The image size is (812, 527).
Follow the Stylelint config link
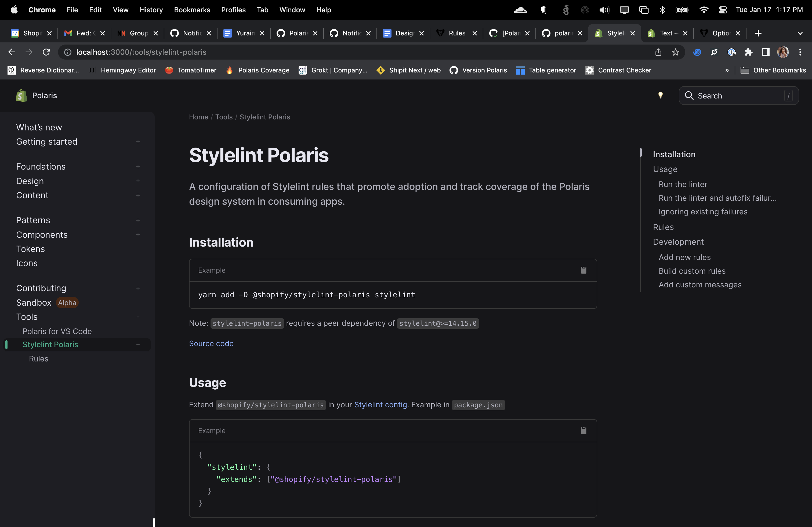(x=380, y=405)
